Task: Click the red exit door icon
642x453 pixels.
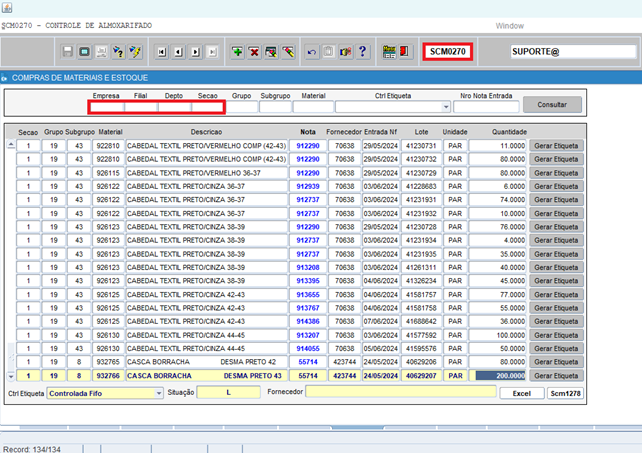Action: [x=405, y=52]
